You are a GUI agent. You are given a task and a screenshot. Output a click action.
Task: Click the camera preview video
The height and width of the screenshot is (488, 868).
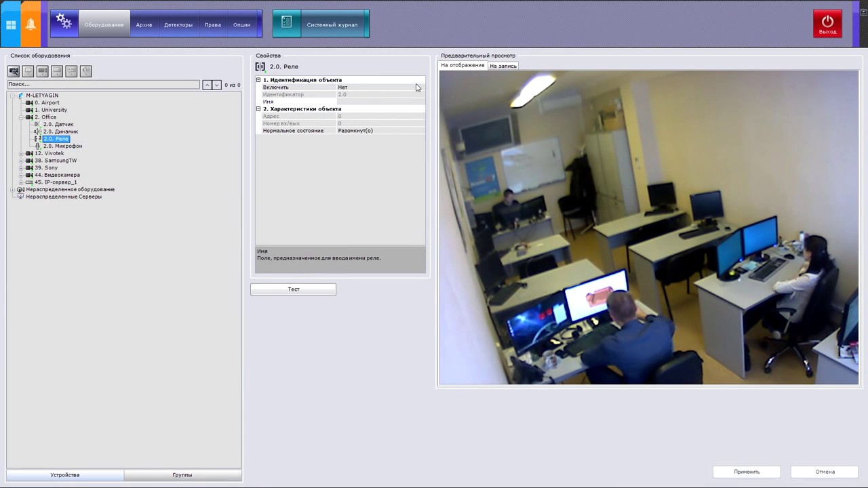648,228
